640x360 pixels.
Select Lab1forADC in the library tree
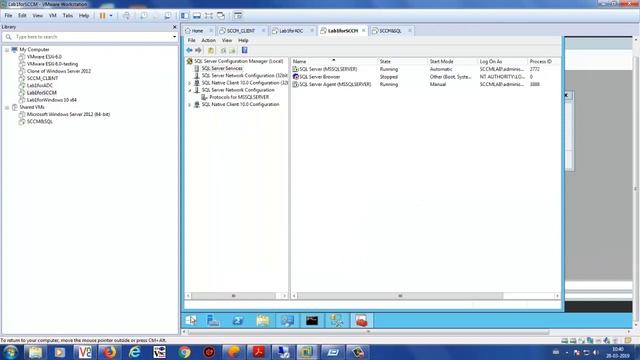coord(40,86)
